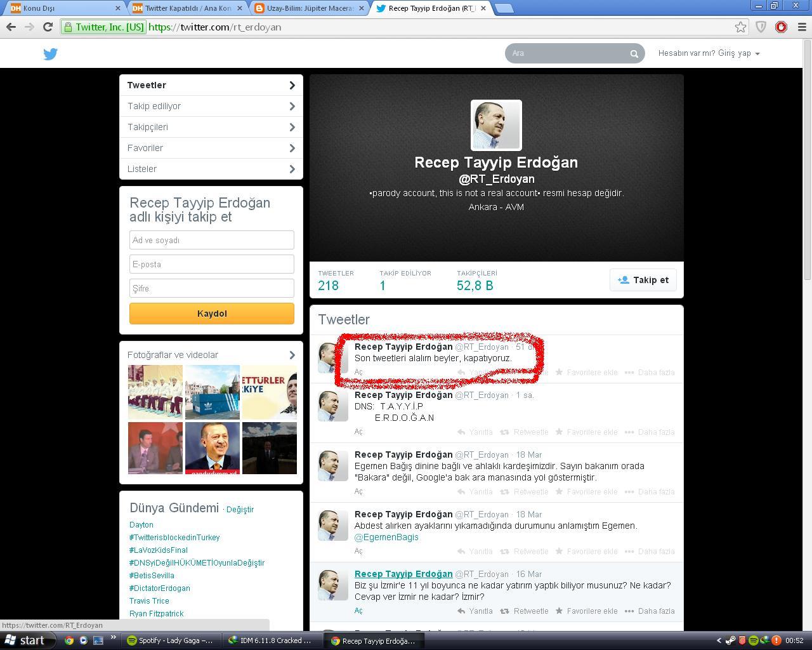Click the Twitter bird logo
Viewport: 812px width, 650px height.
click(51, 54)
